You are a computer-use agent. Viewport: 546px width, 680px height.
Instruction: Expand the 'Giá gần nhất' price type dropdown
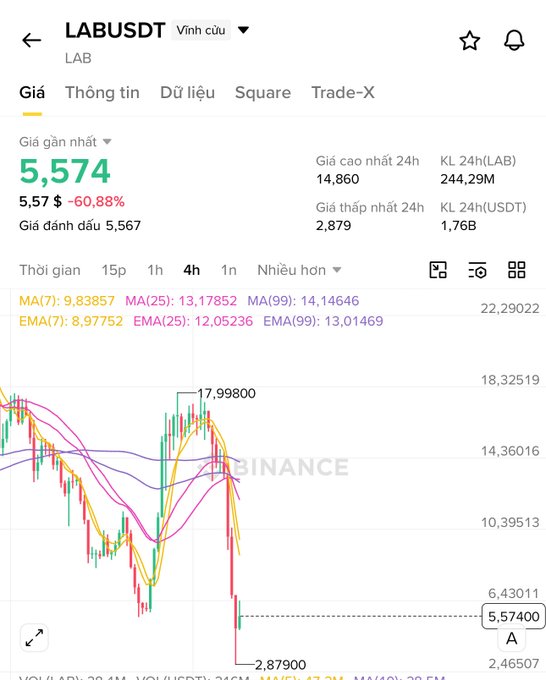(x=107, y=142)
